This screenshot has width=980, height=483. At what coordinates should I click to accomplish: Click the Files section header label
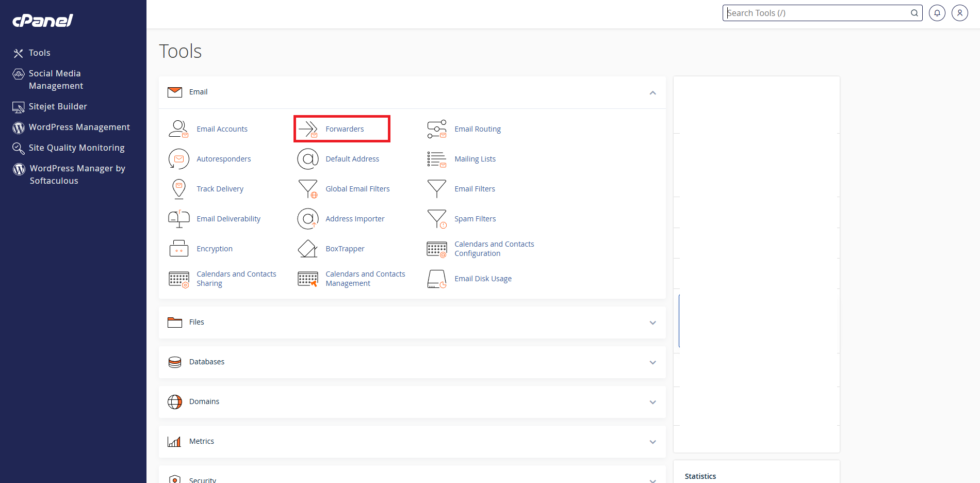click(x=197, y=322)
